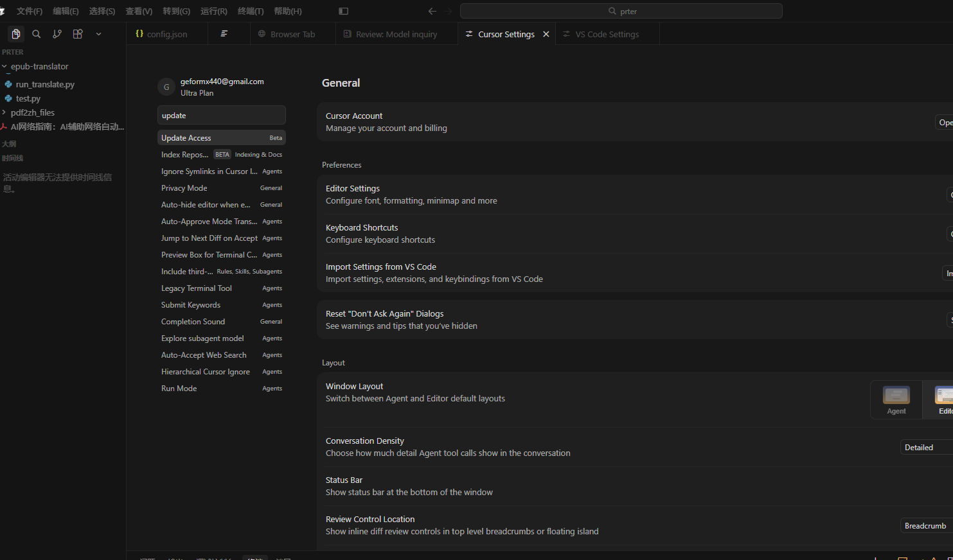Open the 查看(V) menu
Image resolution: width=953 pixels, height=560 pixels.
[x=139, y=11]
